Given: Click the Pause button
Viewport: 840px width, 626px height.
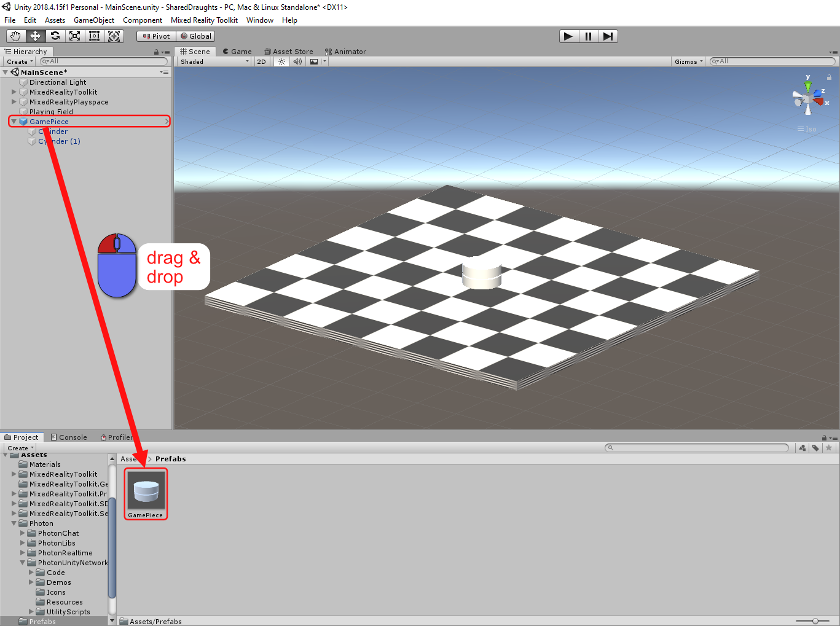Looking at the screenshot, I should (x=588, y=36).
